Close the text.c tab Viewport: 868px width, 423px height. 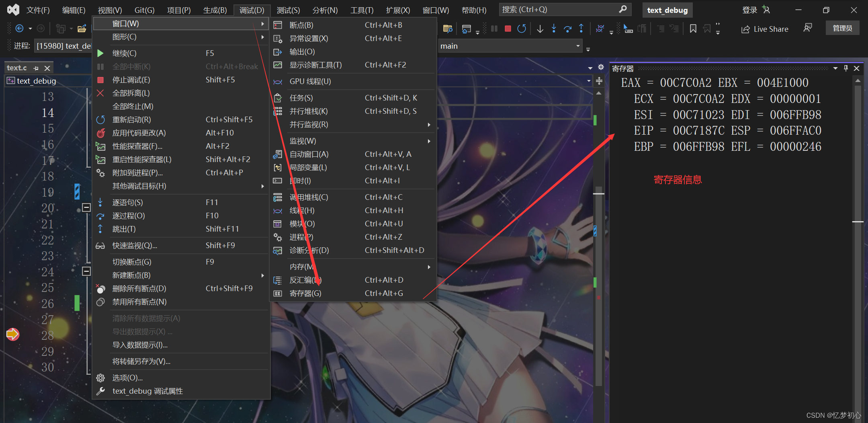click(47, 68)
